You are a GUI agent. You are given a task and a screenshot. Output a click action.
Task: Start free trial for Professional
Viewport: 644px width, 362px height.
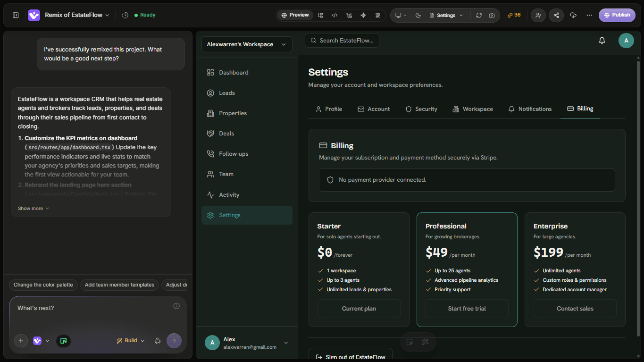(x=467, y=309)
